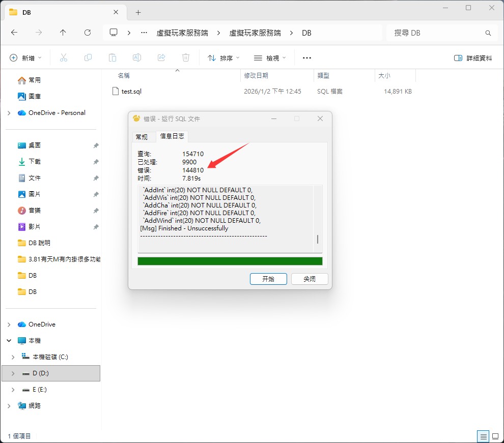Screen dimensions: 504x443
Task: Close the 运行 SQL 文件 dialog
Action: 320,119
